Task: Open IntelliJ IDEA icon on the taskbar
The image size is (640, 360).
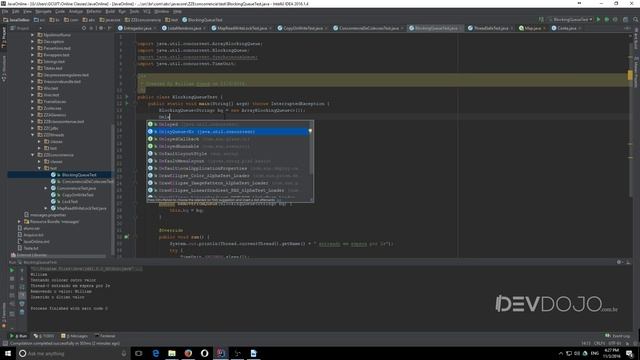Action: (x=221, y=353)
